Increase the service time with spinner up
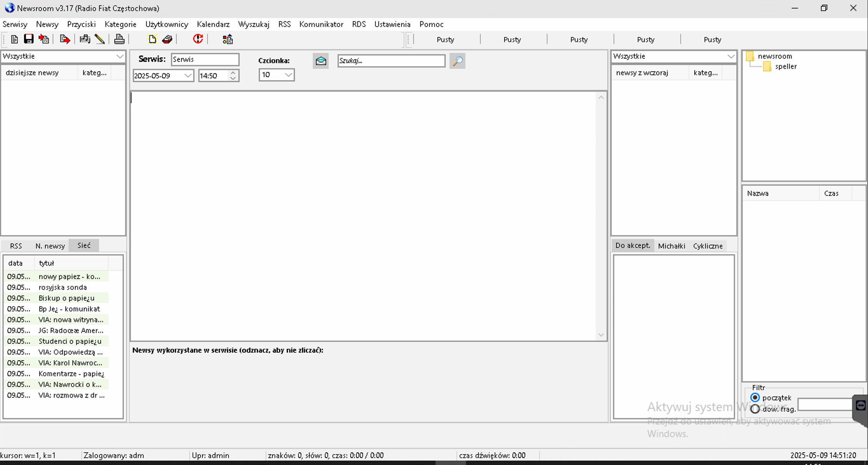The image size is (868, 465). pos(233,73)
